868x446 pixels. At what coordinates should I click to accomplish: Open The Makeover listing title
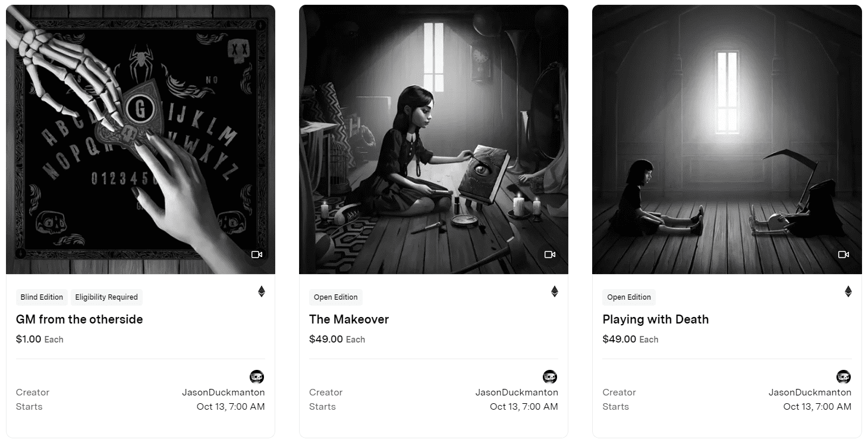(x=349, y=319)
